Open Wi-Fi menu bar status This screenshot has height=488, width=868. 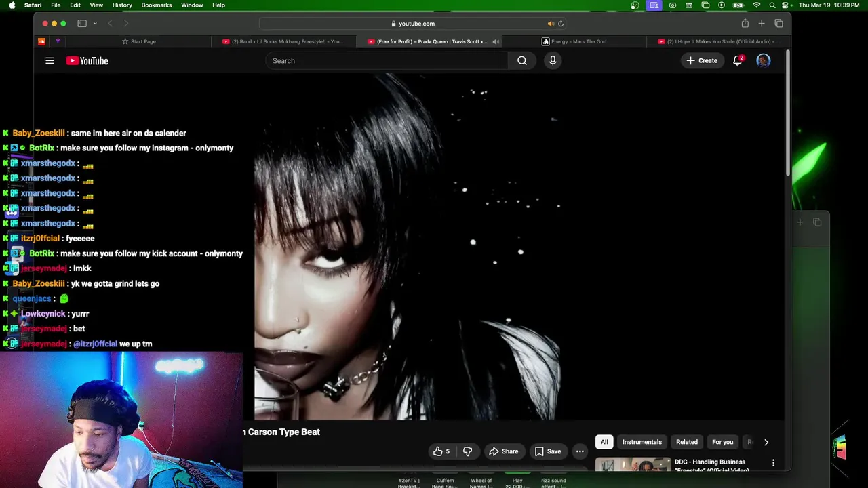tap(756, 5)
